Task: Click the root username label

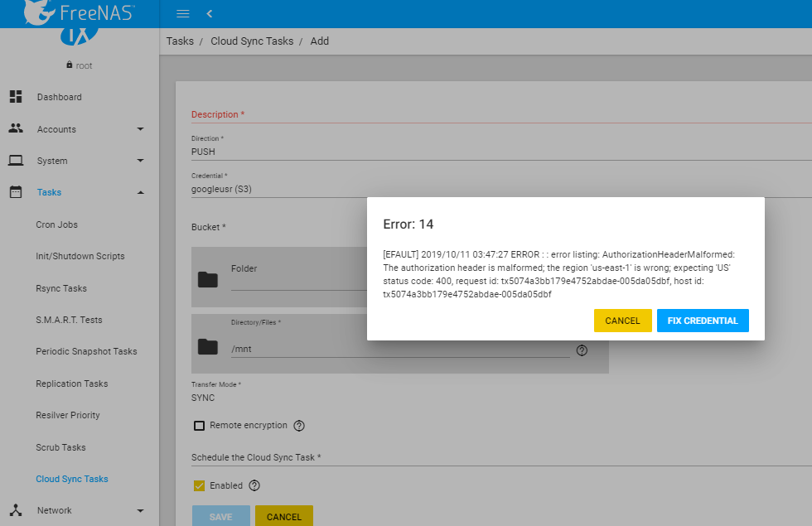Action: [84, 65]
